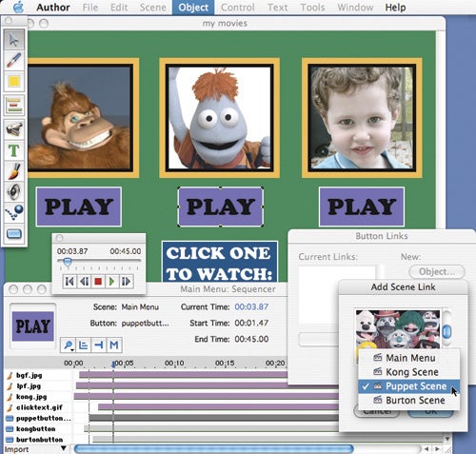Open the Edit menu
The image size is (476, 454).
(x=119, y=7)
